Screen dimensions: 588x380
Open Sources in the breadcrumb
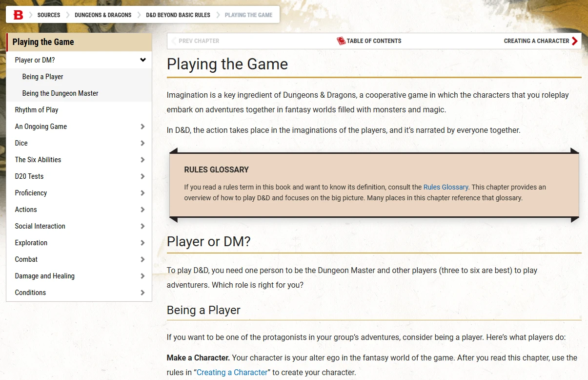[49, 15]
